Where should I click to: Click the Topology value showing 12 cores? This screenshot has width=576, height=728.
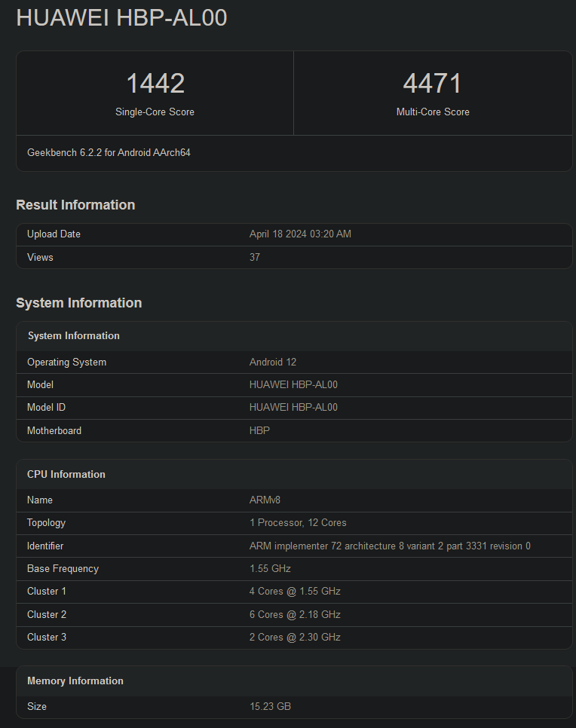click(x=298, y=522)
